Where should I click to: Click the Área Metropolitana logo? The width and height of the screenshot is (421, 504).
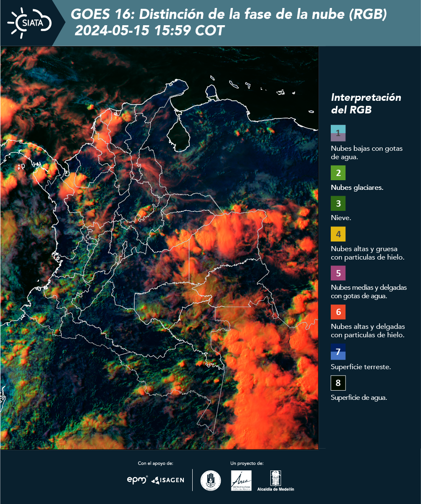(241, 480)
